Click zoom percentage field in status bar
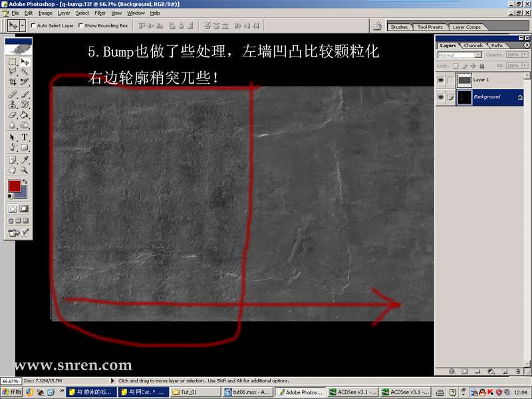 click(x=11, y=380)
